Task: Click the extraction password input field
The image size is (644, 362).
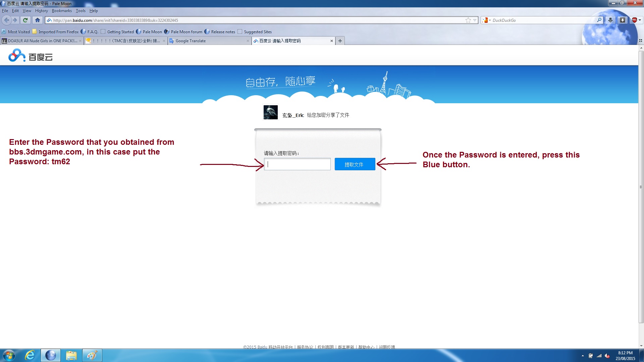Action: coord(297,164)
